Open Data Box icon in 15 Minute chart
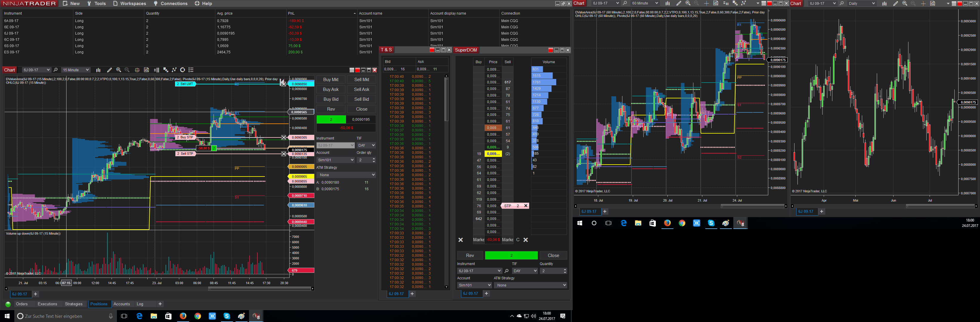 tap(146, 70)
